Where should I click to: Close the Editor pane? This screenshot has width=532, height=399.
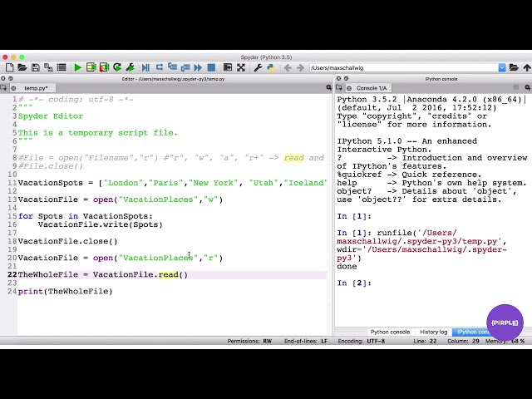(3, 78)
